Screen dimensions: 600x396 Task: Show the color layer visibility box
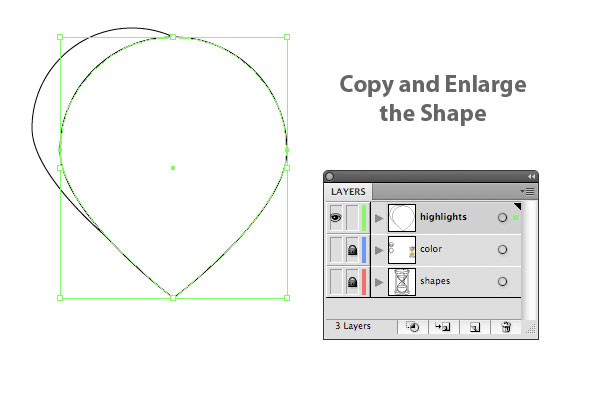click(x=336, y=250)
